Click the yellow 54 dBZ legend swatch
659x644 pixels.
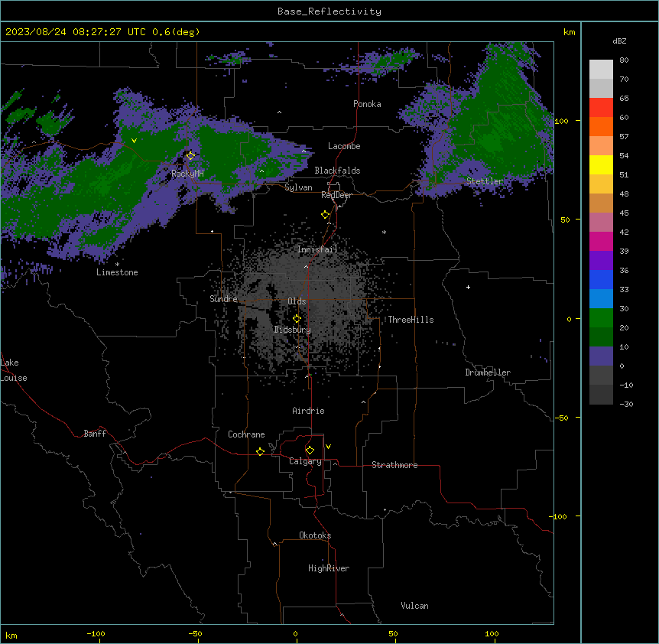[x=601, y=164]
